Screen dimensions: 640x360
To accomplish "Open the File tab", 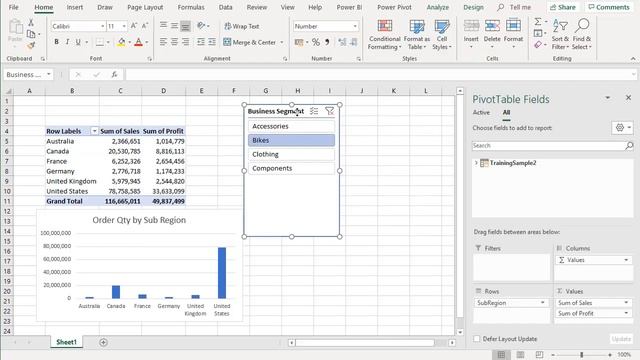I will tap(13, 7).
